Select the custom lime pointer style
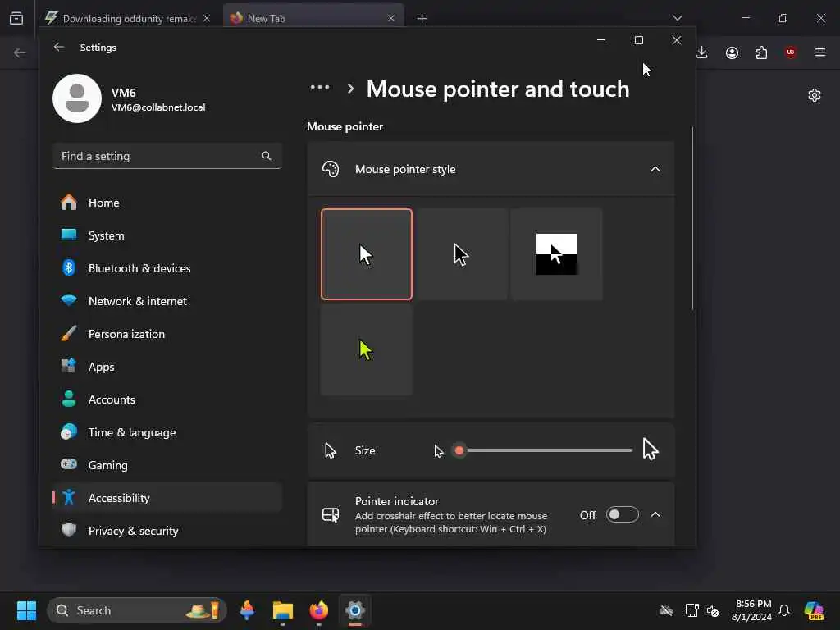This screenshot has width=840, height=630. point(367,349)
